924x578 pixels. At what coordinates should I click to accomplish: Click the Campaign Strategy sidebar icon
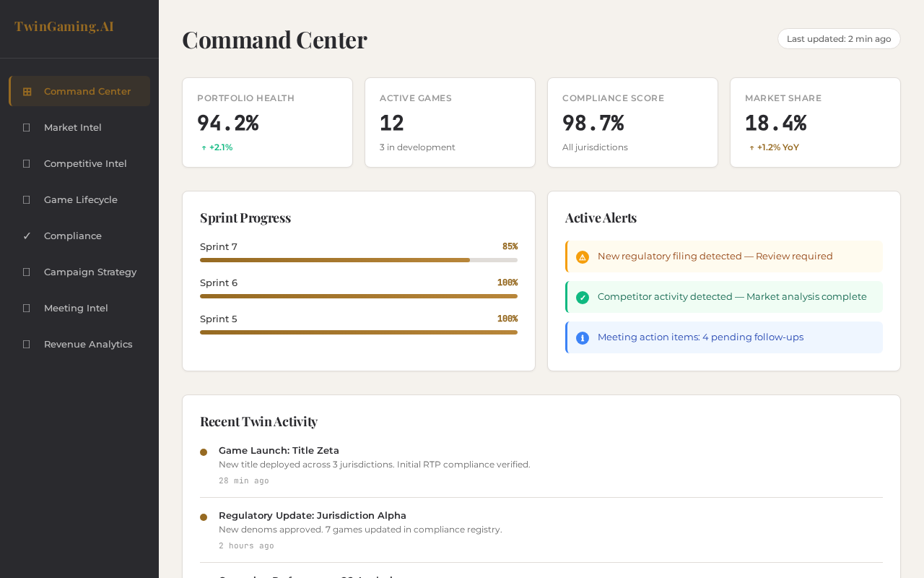point(27,272)
